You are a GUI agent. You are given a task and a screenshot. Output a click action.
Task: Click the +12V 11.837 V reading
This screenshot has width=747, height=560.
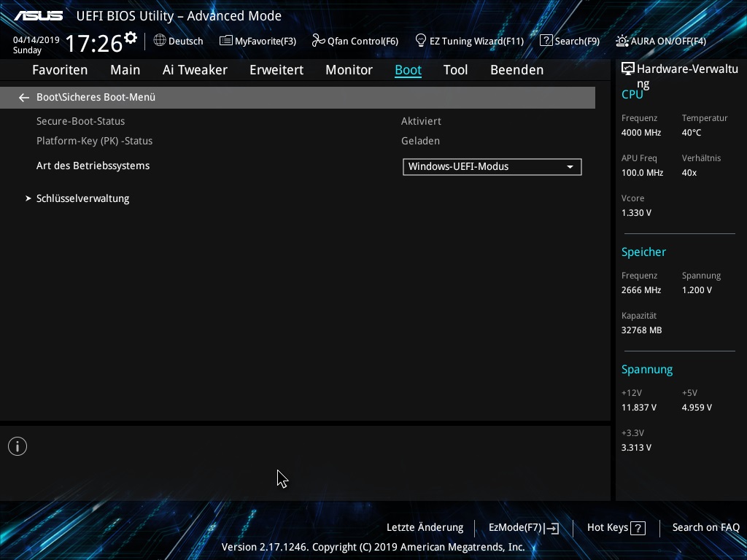(x=639, y=408)
